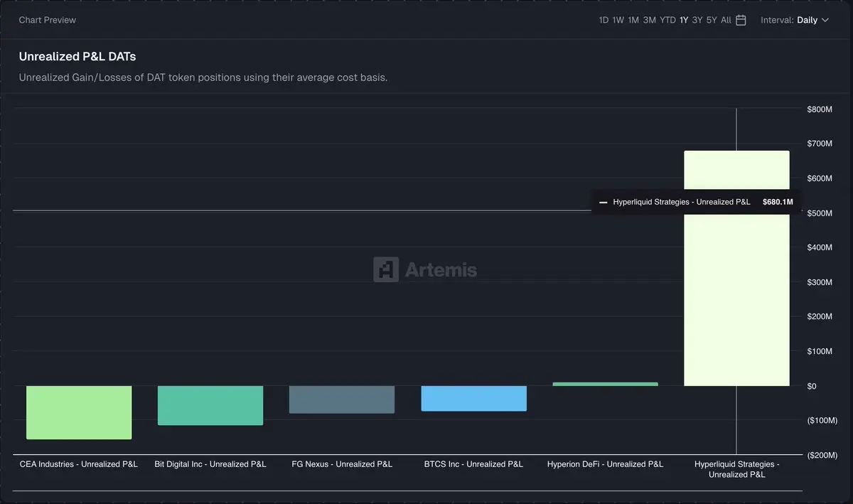The height and width of the screenshot is (504, 853).
Task: Select the All time range
Action: pyautogui.click(x=726, y=20)
